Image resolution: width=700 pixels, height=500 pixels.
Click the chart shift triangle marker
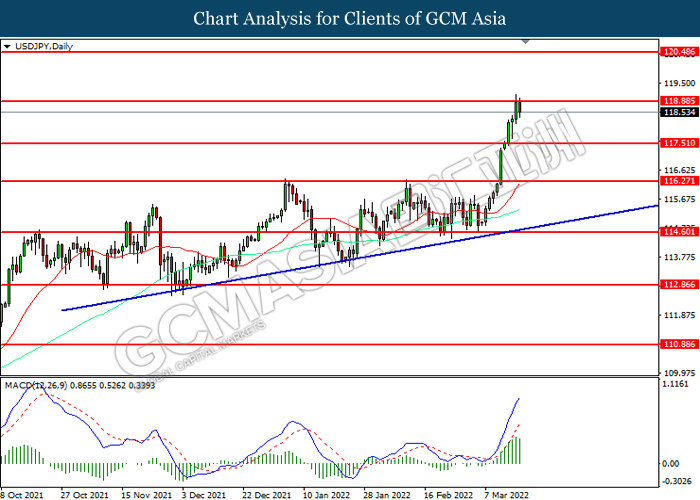click(x=525, y=42)
